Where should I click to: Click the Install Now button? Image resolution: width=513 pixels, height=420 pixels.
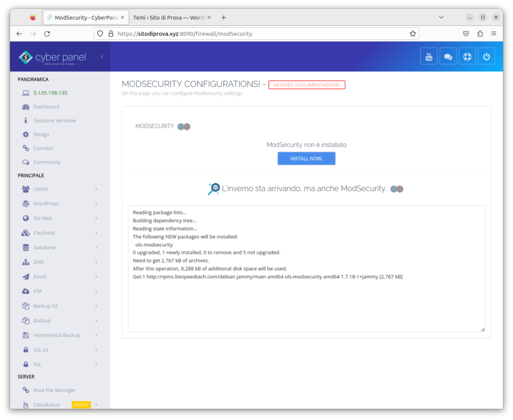pyautogui.click(x=306, y=159)
